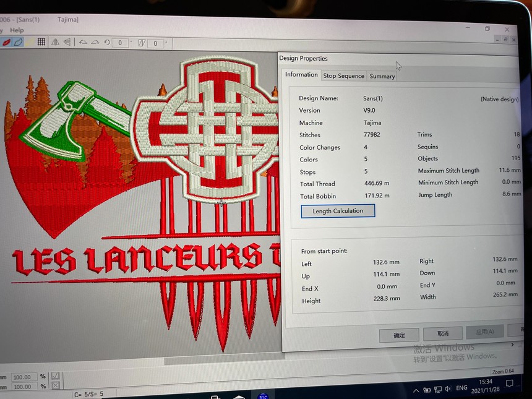
Task: Click the Objects count 195
Action: 516,158
